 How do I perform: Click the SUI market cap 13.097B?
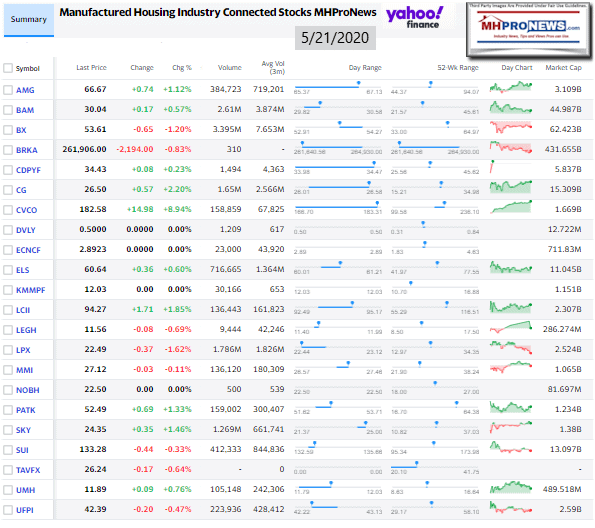[566, 449]
